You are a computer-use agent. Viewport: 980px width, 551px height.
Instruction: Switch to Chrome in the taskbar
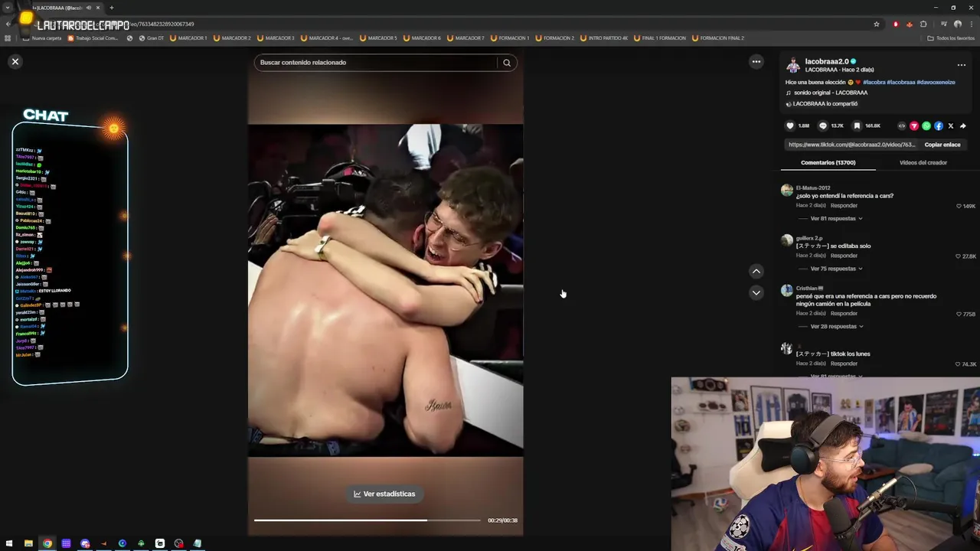pos(47,543)
